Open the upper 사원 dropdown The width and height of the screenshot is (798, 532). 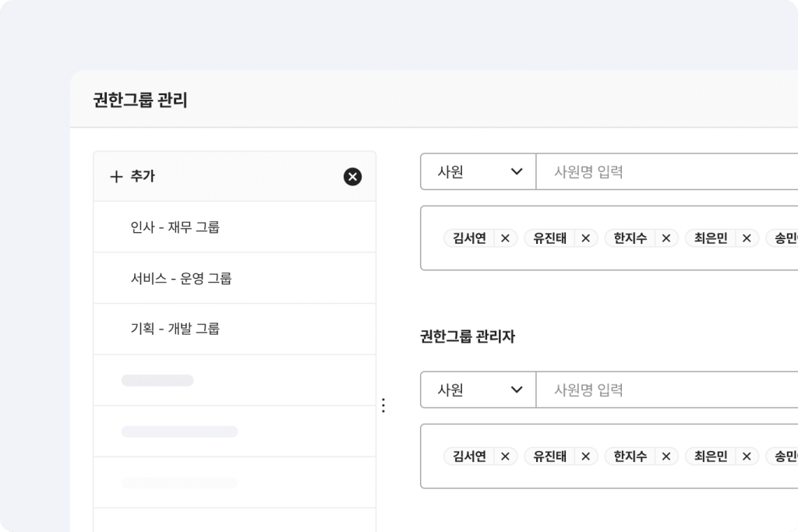[x=478, y=172]
